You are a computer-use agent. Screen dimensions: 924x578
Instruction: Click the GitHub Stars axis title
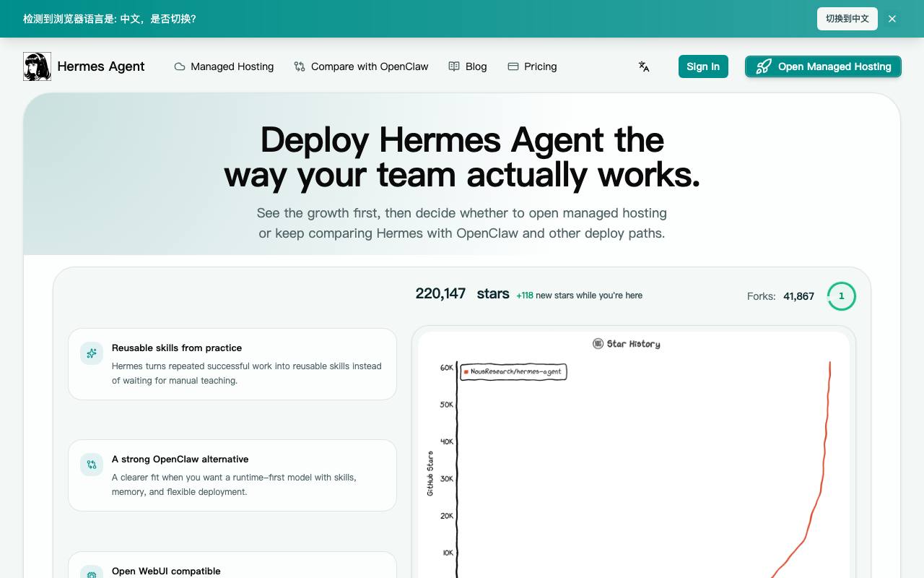click(x=430, y=473)
